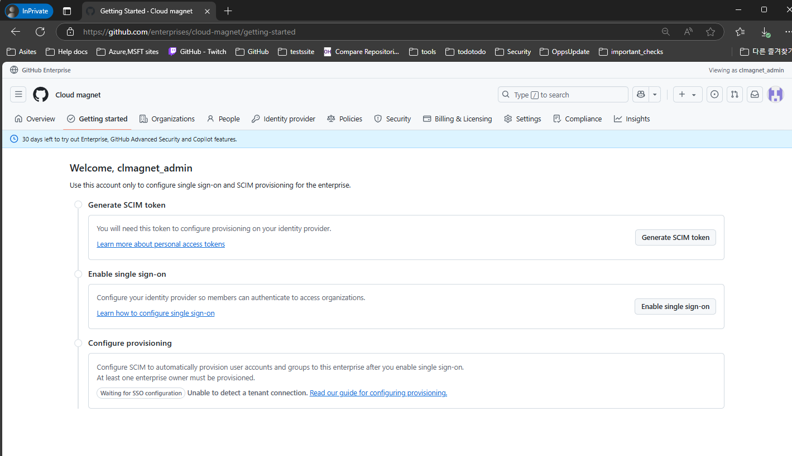
Task: Open the browser Downloads icon
Action: tap(765, 32)
